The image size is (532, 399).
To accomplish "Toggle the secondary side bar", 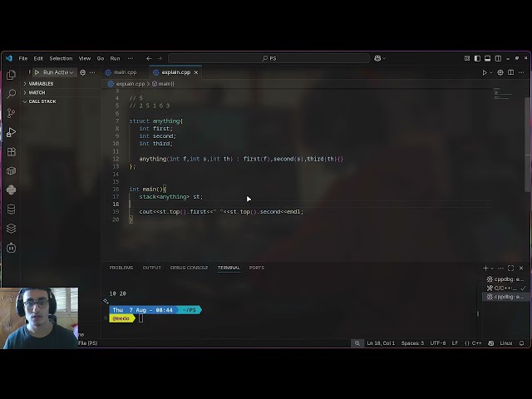I will [x=498, y=58].
